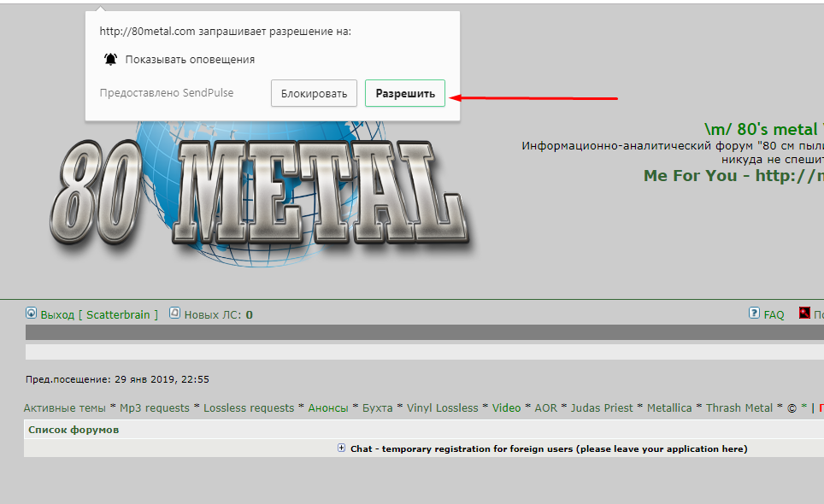Screen dimensions: 824x504
Task: Click the © symbol link
Action: tap(792, 408)
